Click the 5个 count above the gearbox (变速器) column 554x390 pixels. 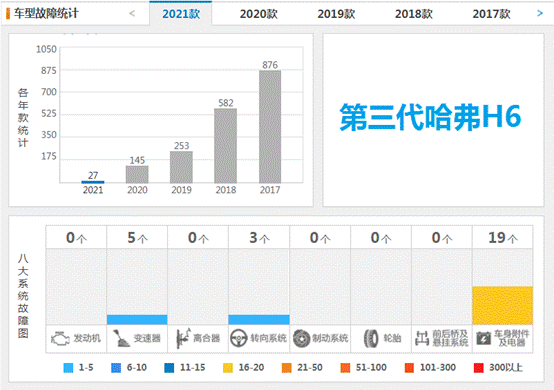137,238
